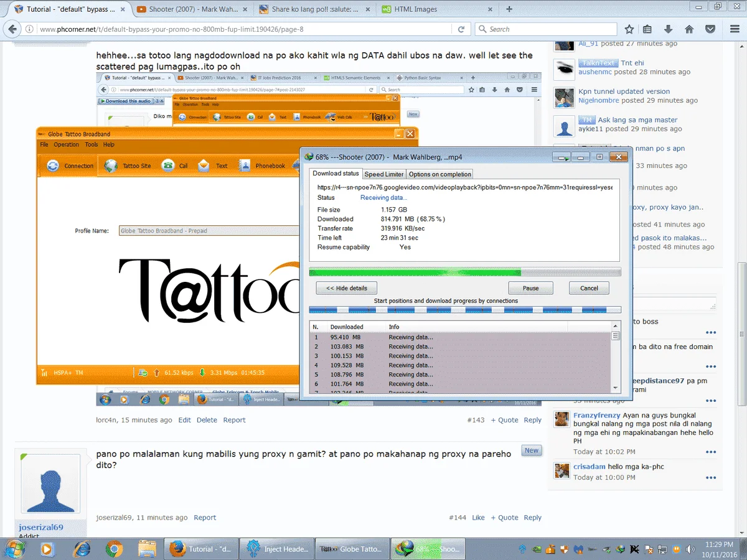The height and width of the screenshot is (560, 747).
Task: Click the connections list scrollbar in download dialog
Action: [615, 358]
